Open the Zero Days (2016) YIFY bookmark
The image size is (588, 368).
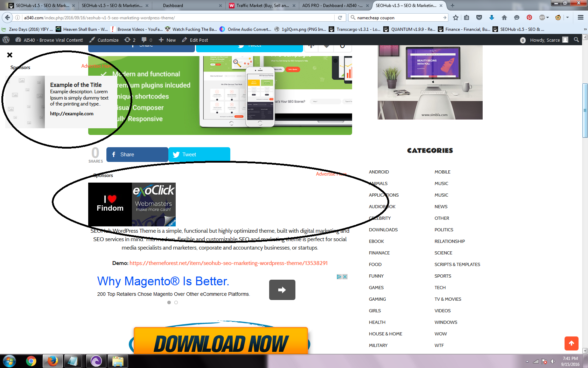click(28, 29)
